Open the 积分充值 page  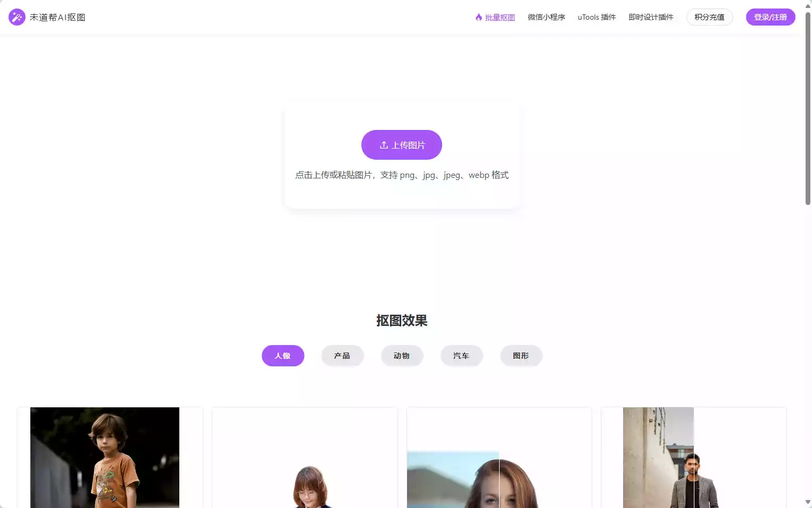pyautogui.click(x=709, y=17)
